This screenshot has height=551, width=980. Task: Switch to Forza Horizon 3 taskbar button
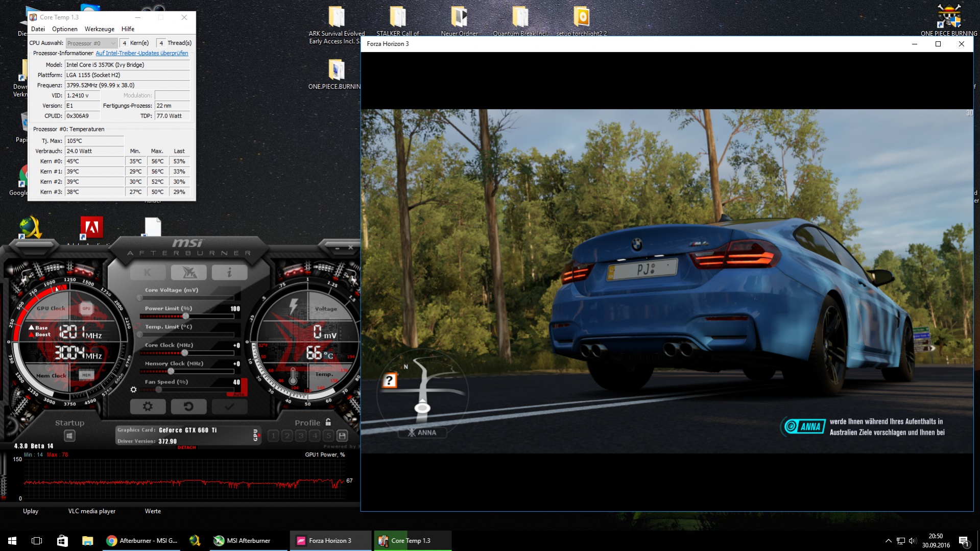[330, 540]
